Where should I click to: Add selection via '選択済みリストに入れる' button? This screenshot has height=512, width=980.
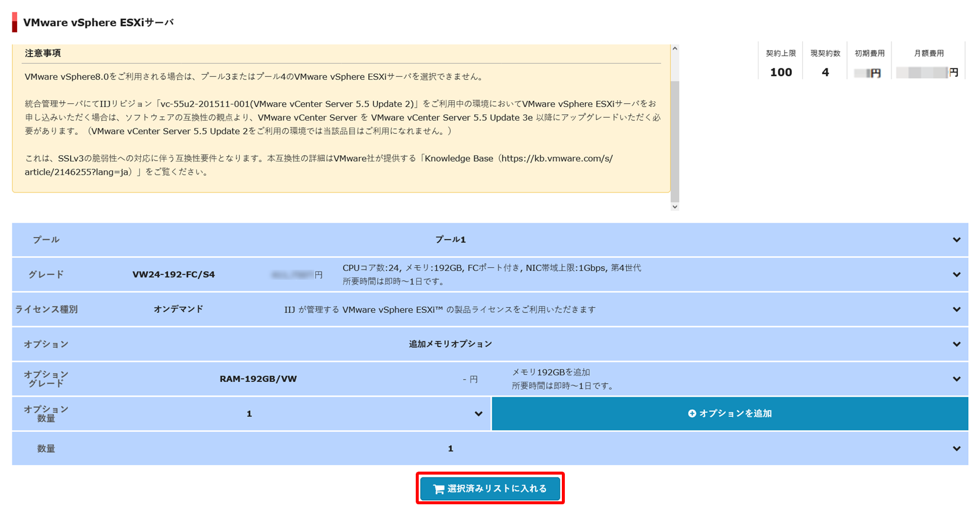click(490, 488)
